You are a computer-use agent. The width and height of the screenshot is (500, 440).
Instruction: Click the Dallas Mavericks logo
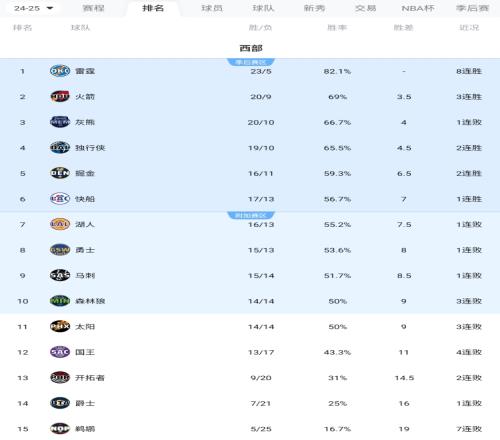pyautogui.click(x=60, y=148)
